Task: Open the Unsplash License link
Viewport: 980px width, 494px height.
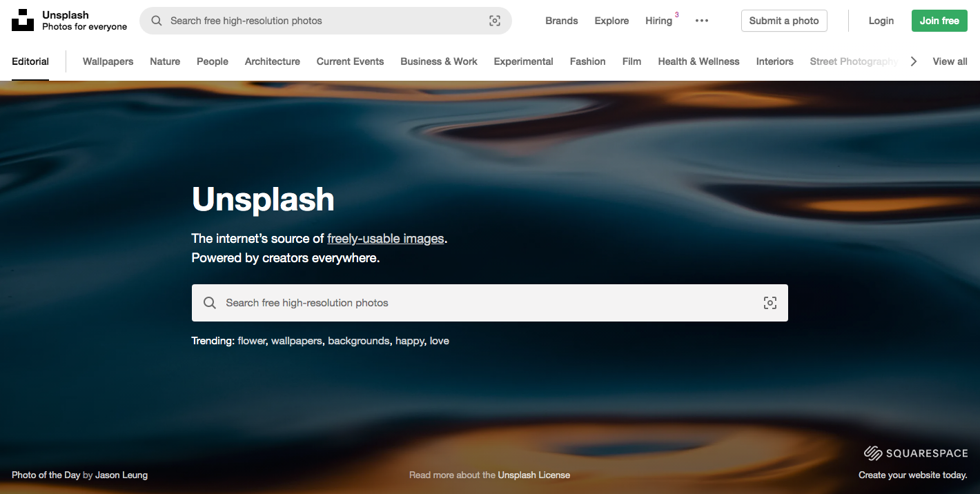Action: [534, 475]
